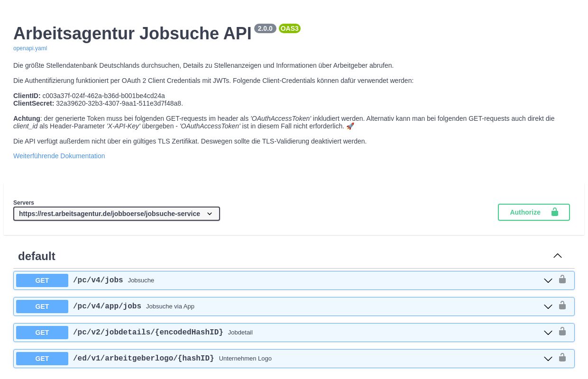Click GET badge for jobdetails endpoint
The height and width of the screenshot is (379, 588).
point(42,333)
